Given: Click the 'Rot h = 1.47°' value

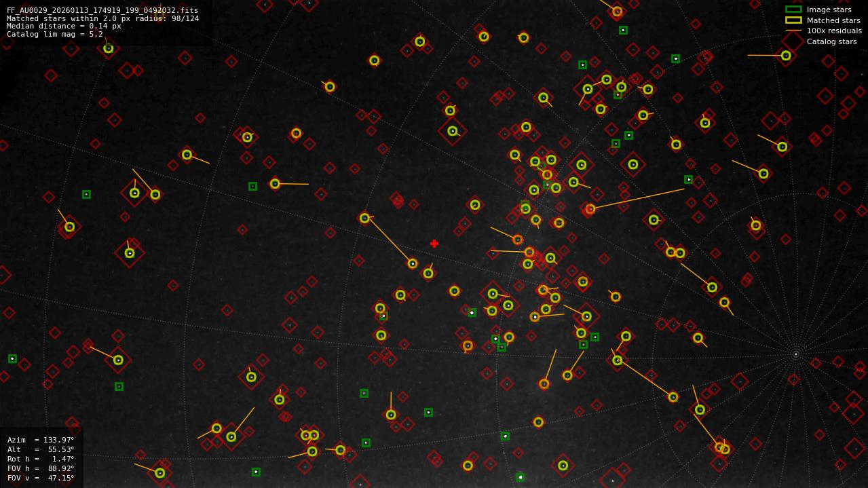Looking at the screenshot, I should 41,459.
